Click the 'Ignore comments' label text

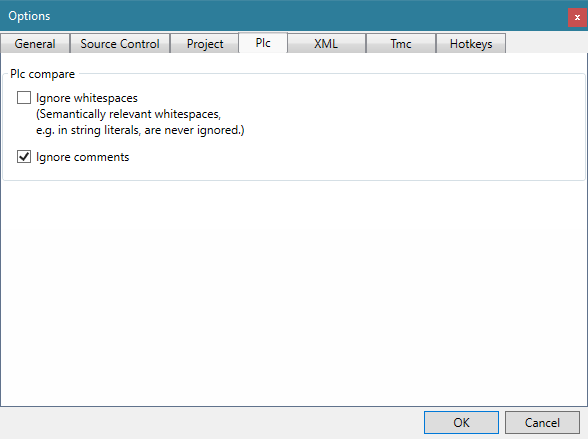pyautogui.click(x=82, y=157)
